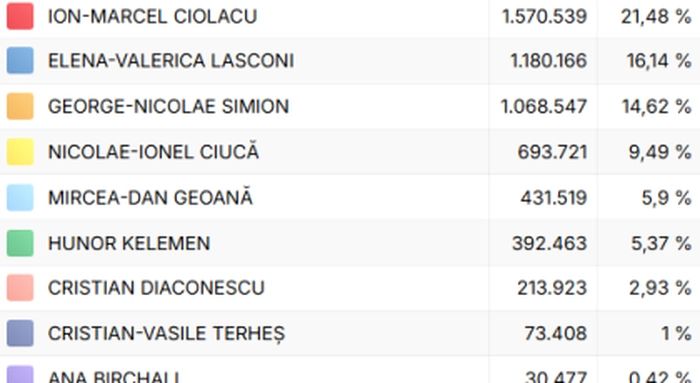Click the light blue swatch for Mircea-Dan Geoană
Image resolution: width=700 pixels, height=383 pixels.
coord(20,197)
